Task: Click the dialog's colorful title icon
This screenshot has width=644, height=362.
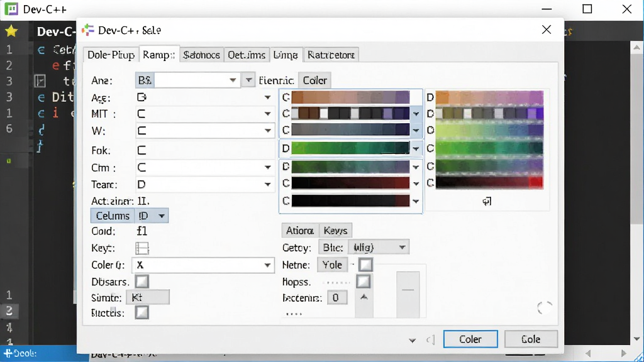Action: pyautogui.click(x=87, y=30)
